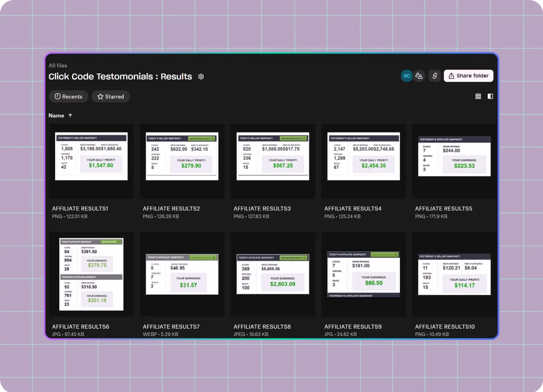Click the folder title Click Code Testomonials : Results

pos(120,76)
